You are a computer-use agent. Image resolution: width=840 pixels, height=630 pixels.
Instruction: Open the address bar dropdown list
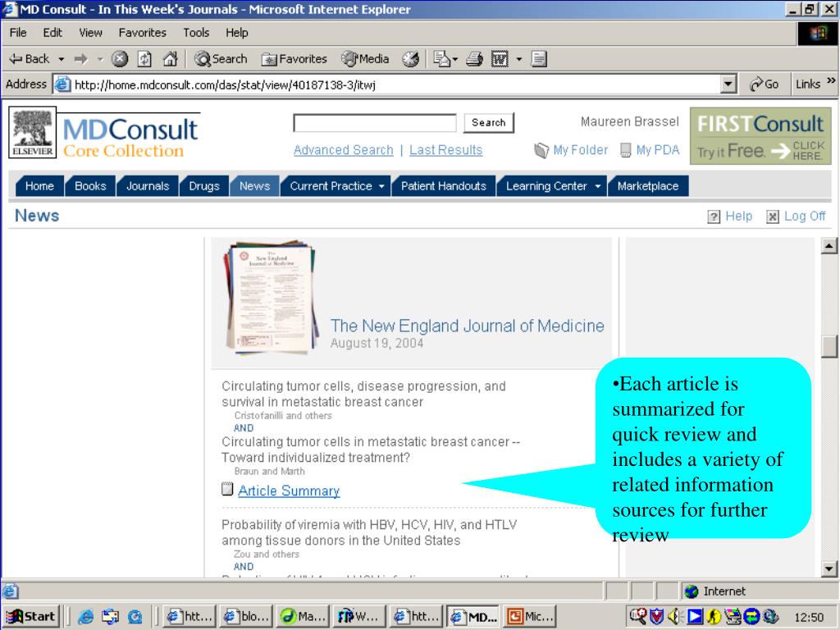click(728, 84)
